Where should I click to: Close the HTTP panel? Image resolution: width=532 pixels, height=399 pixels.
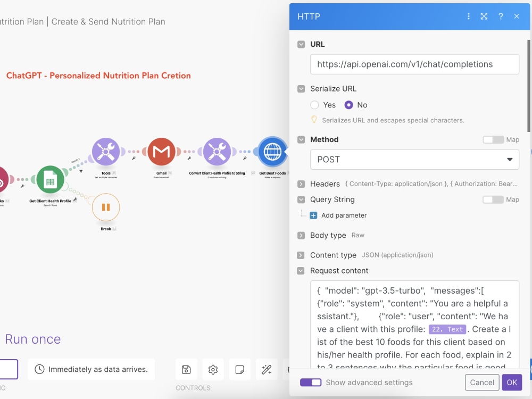pos(517,16)
